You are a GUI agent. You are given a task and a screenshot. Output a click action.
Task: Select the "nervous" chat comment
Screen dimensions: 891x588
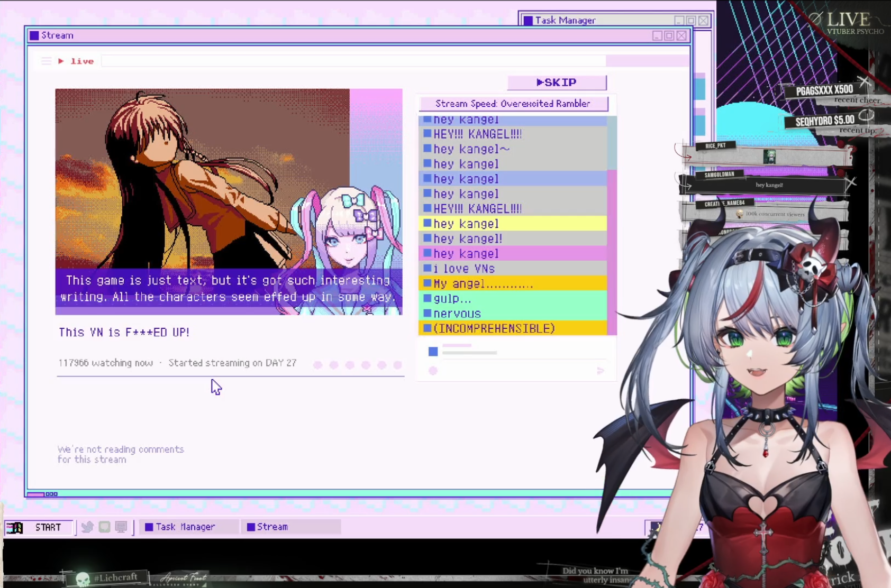pos(513,314)
